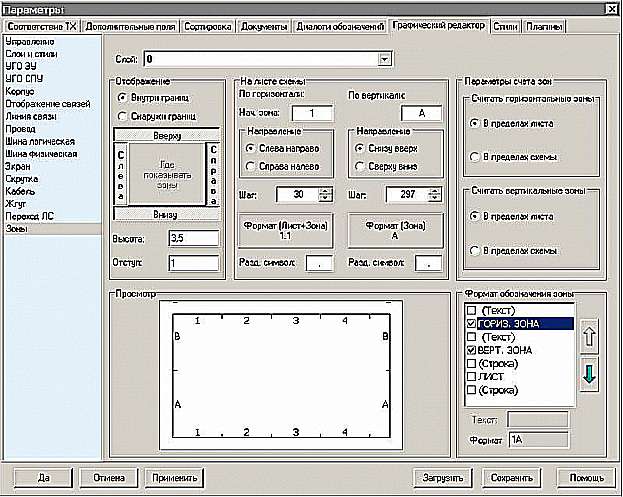Screen dimensions: 623x497
Task: Choose Снизу вверх direction
Action: pos(360,148)
